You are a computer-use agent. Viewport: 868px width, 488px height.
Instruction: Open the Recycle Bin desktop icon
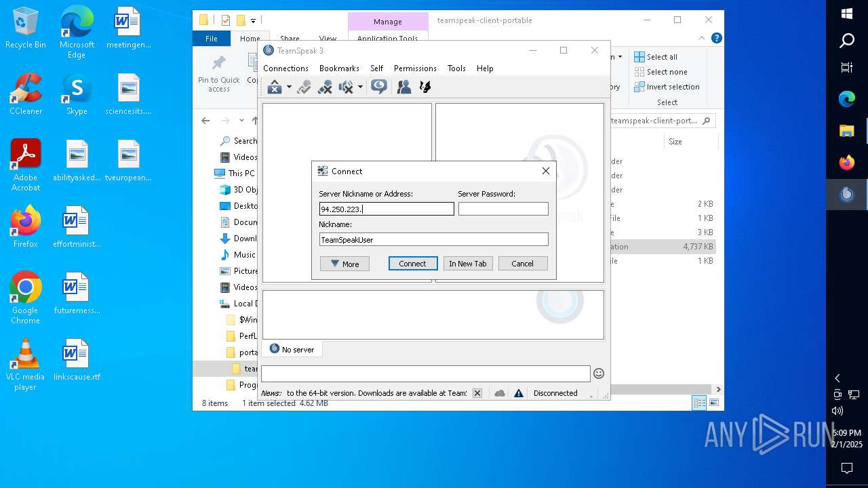pos(26,28)
